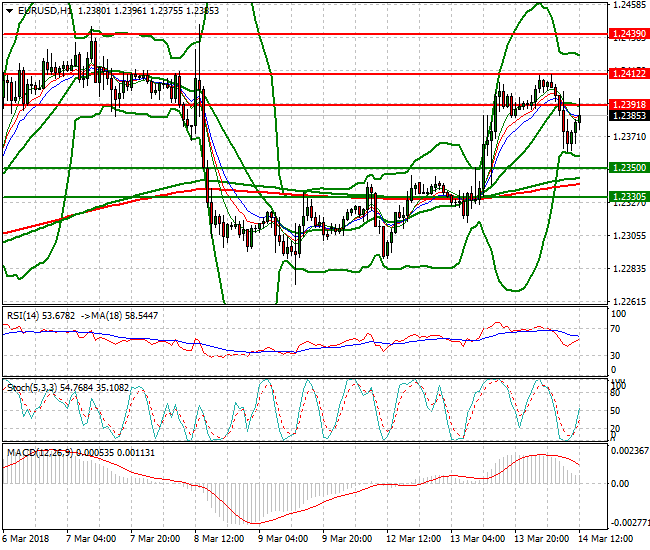Click the 1.24585 value on price scale
The height and width of the screenshot is (550, 650).
pyautogui.click(x=627, y=5)
